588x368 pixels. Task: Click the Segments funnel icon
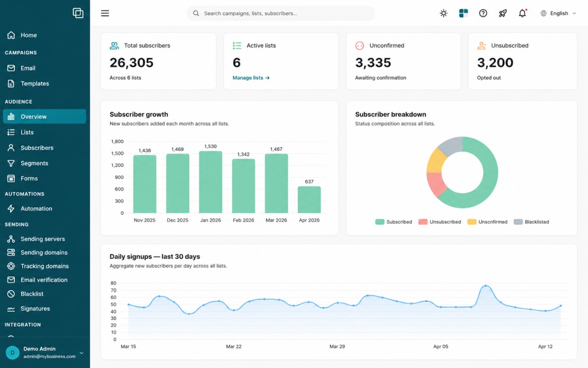point(11,163)
